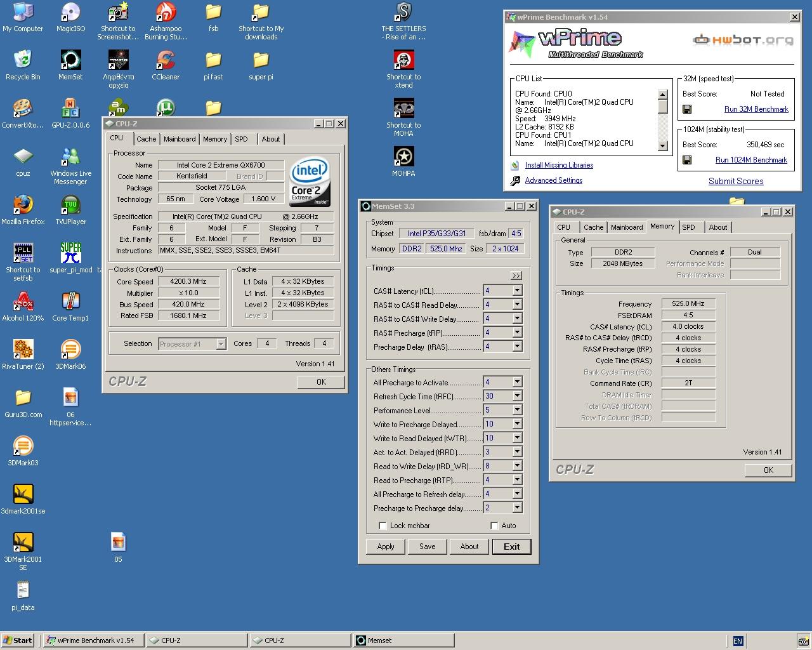812x650 pixels.
Task: Click Run 32M Benchmark link
Action: 756,109
